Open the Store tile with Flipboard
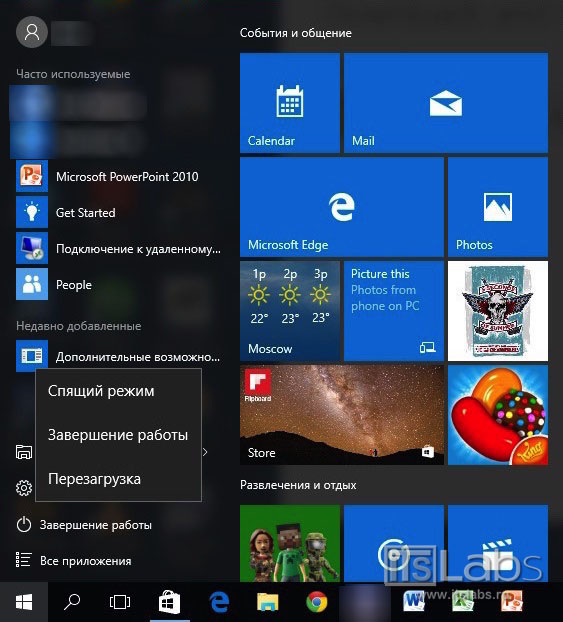563x622 pixels. coord(342,415)
